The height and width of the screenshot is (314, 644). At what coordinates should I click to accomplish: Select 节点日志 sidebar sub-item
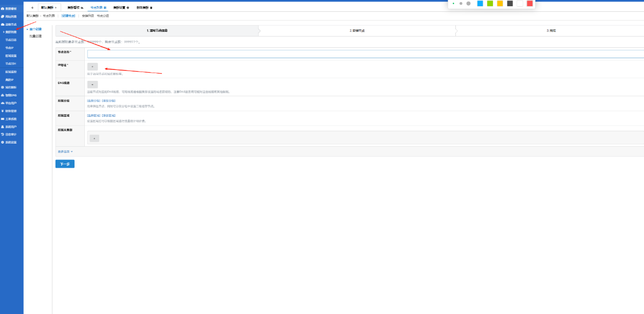coord(11,40)
